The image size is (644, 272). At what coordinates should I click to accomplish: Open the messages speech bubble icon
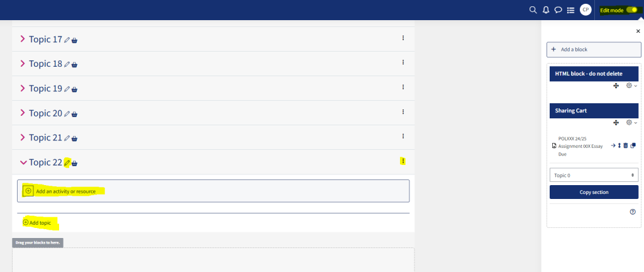pos(558,10)
